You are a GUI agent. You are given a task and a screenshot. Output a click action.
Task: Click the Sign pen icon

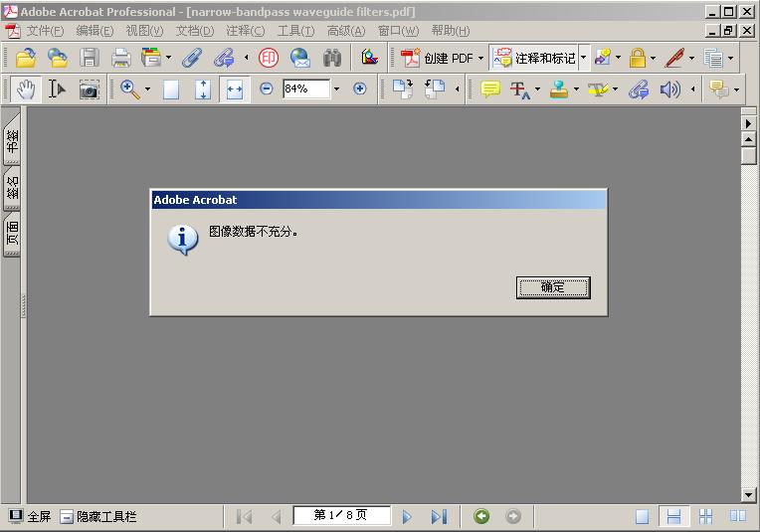coord(674,58)
